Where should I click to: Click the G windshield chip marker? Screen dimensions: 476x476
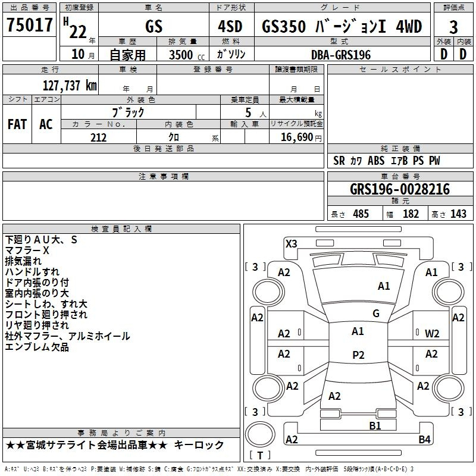pos(375,314)
